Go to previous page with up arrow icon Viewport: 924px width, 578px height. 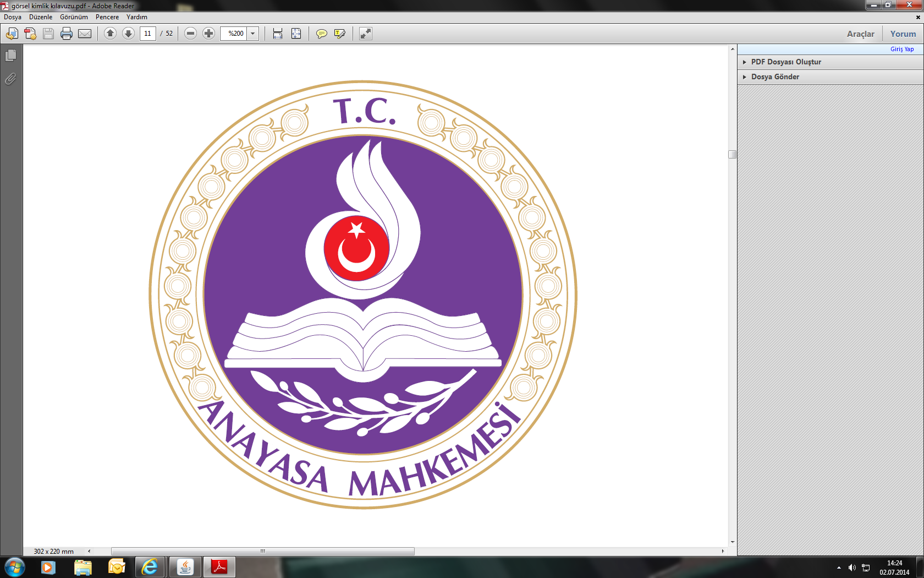pyautogui.click(x=110, y=34)
